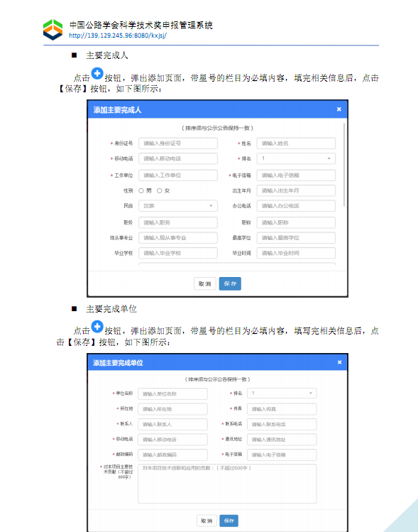
Task: Click 保存 in the 添加主要完成单位 dialog
Action: pyautogui.click(x=229, y=521)
